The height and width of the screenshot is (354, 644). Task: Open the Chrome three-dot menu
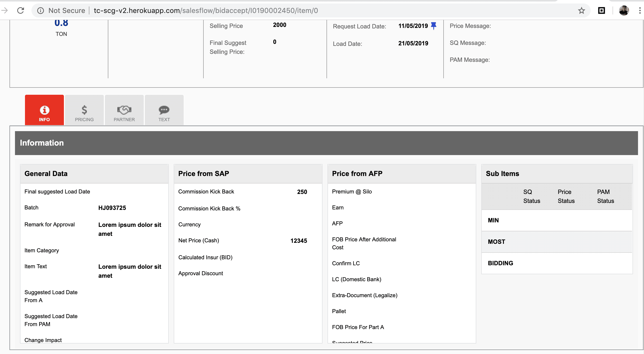pos(640,10)
